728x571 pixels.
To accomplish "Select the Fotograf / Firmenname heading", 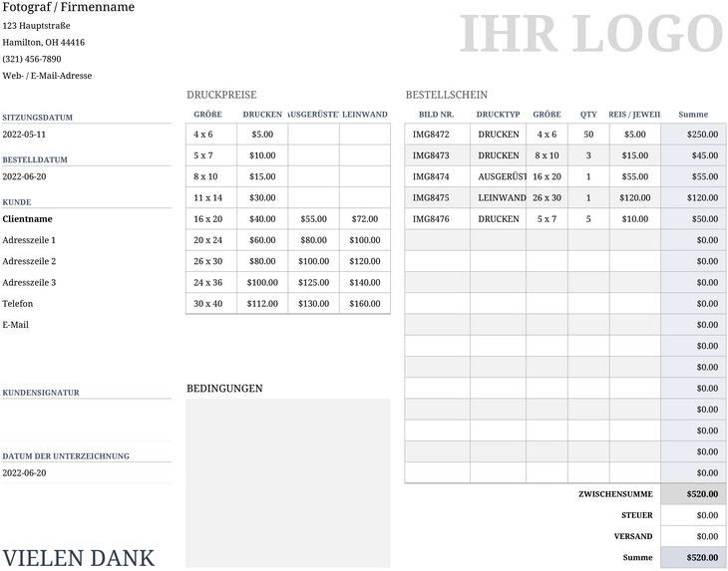I will tap(68, 7).
